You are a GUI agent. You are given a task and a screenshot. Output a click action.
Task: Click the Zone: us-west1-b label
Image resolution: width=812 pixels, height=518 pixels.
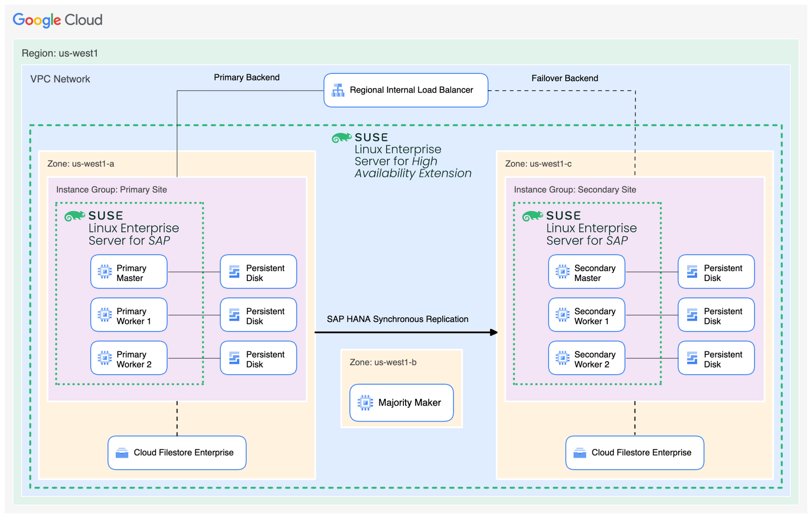(383, 363)
